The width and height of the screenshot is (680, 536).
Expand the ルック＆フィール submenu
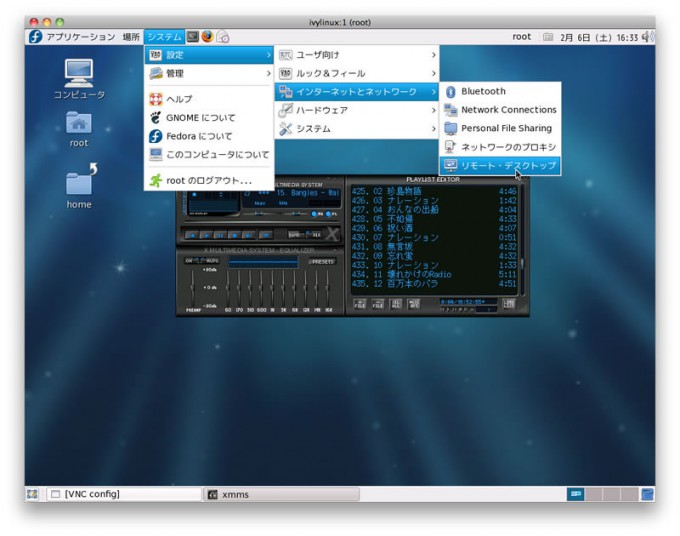coord(357,73)
